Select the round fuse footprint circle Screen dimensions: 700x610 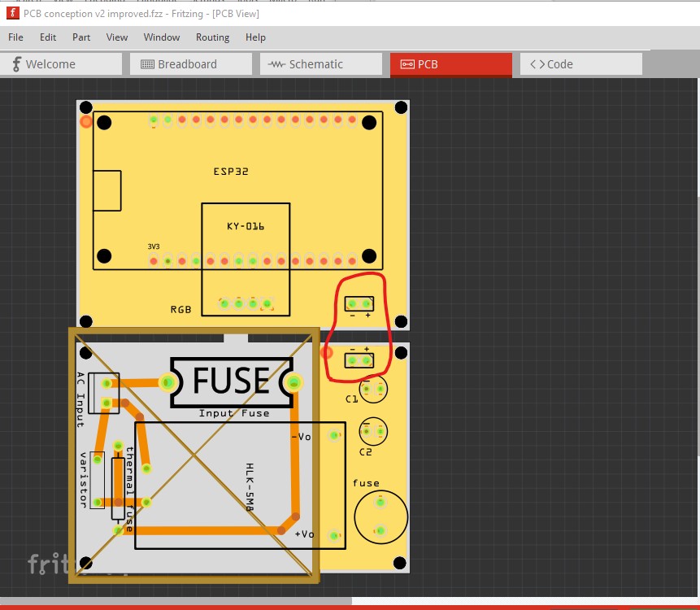point(380,516)
